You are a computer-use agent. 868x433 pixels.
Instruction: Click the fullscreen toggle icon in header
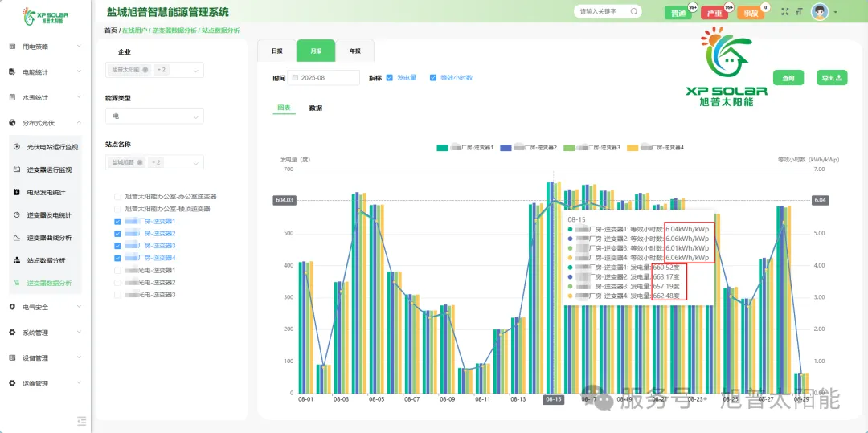[785, 12]
